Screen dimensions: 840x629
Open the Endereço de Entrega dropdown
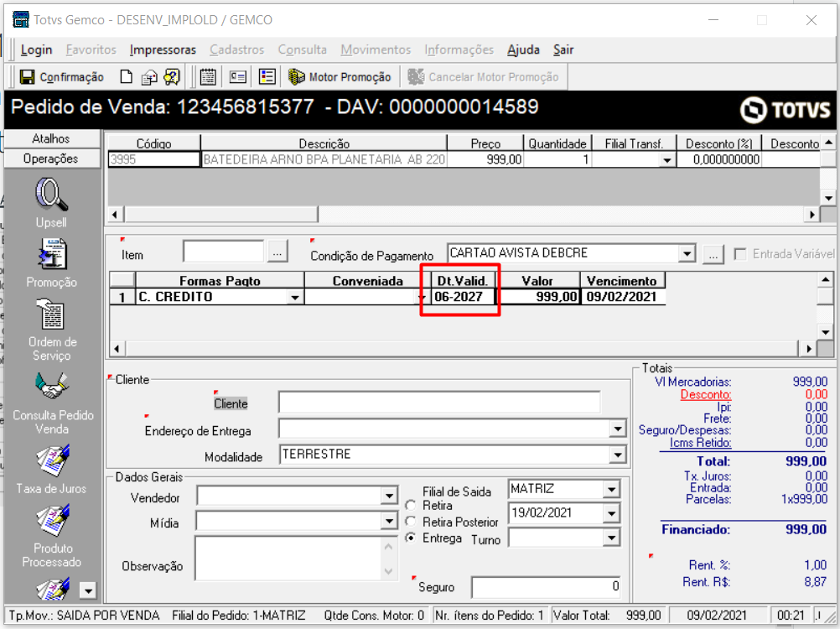pos(618,429)
